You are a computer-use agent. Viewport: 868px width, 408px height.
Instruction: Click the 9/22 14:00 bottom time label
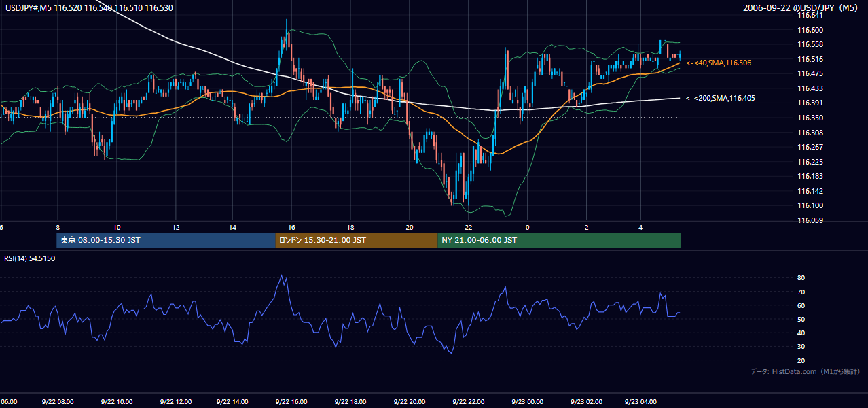point(233,402)
